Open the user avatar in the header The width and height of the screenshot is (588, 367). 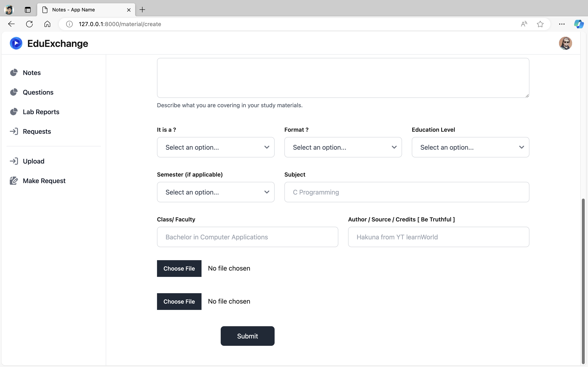click(565, 43)
